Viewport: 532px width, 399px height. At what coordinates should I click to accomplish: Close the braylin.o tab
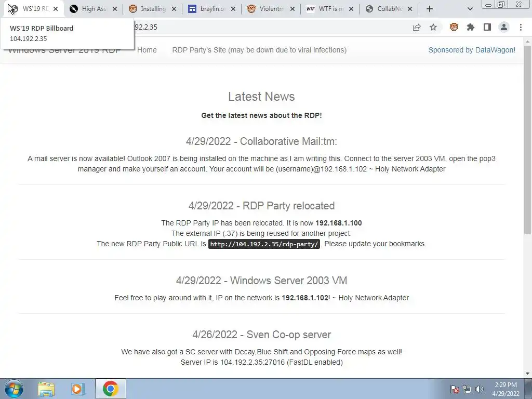coord(233,9)
